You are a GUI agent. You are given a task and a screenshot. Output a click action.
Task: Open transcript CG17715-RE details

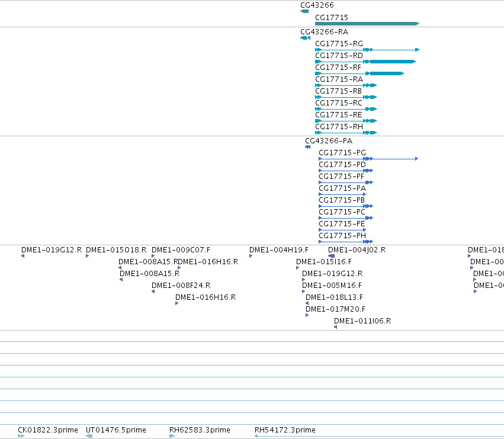pos(338,115)
